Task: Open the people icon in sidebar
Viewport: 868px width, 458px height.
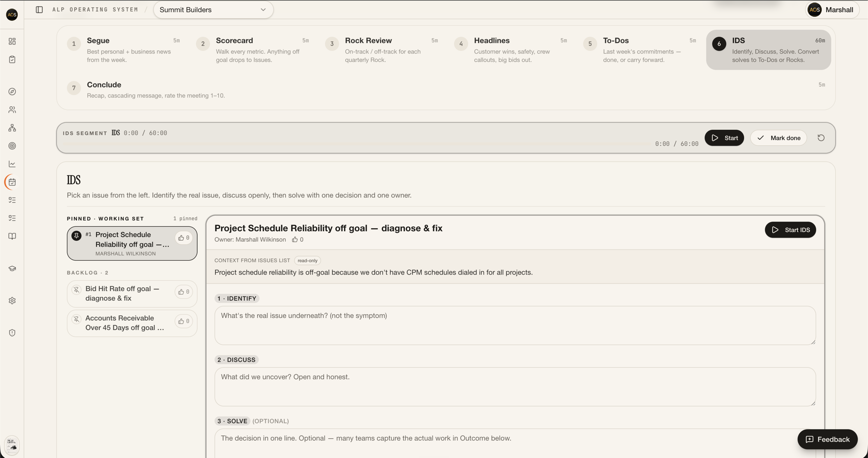Action: point(12,110)
